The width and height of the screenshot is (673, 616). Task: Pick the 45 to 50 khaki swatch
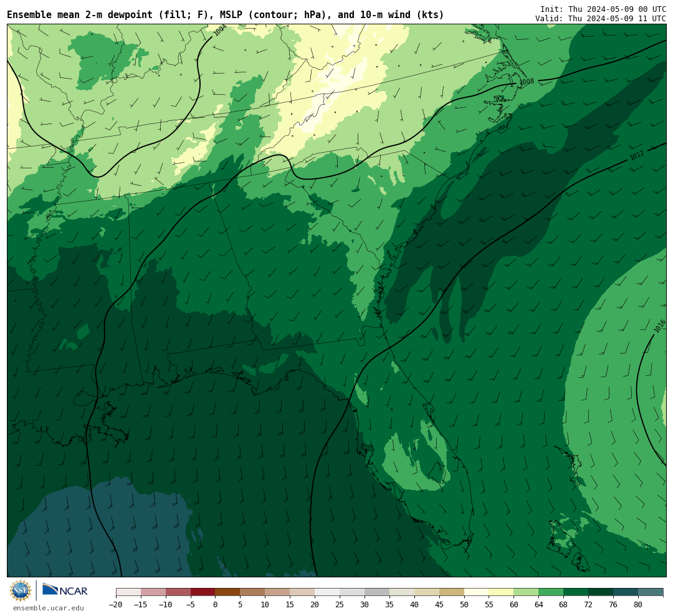point(452,592)
